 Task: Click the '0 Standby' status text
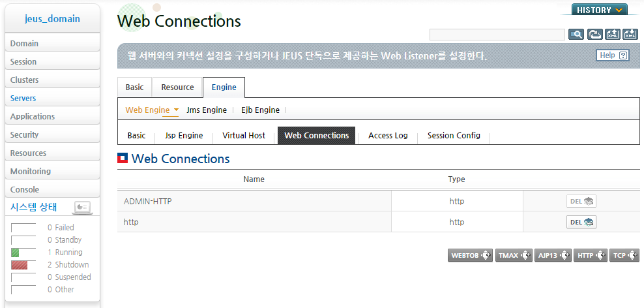point(65,239)
